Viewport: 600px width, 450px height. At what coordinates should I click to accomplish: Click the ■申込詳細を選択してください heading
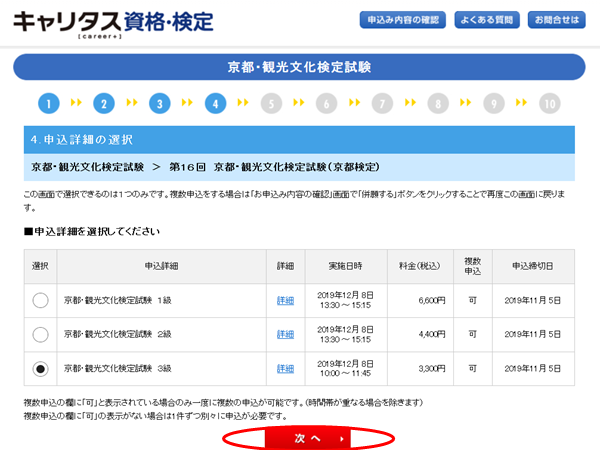pos(92,232)
